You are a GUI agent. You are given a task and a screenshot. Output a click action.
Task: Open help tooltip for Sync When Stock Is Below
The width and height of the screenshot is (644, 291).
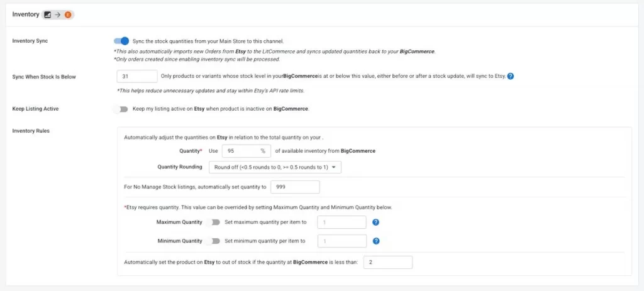(511, 76)
